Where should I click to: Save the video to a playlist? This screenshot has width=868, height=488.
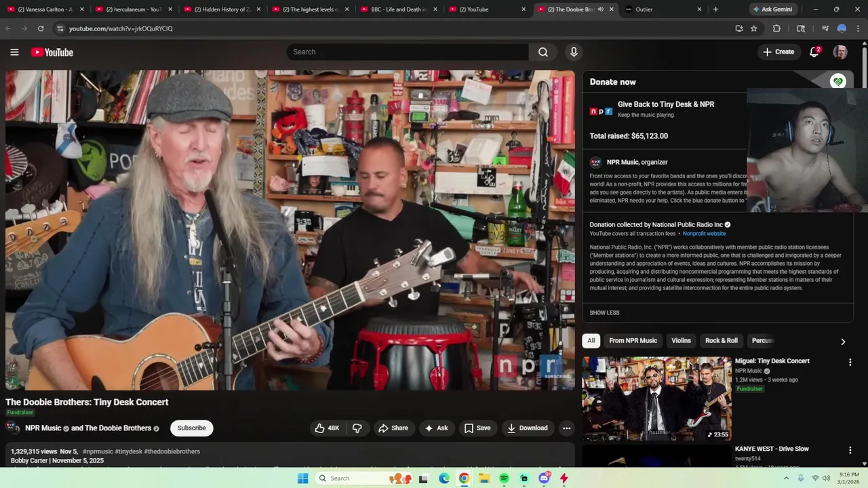[x=477, y=428]
